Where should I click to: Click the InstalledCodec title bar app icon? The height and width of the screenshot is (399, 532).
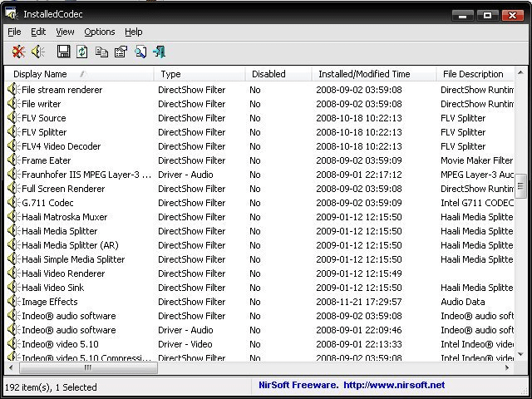pyautogui.click(x=12, y=13)
